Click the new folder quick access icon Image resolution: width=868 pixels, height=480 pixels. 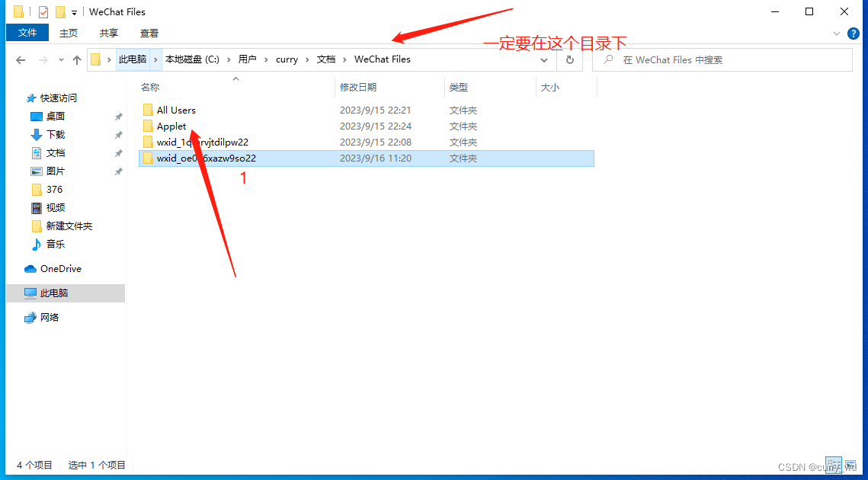click(x=60, y=12)
